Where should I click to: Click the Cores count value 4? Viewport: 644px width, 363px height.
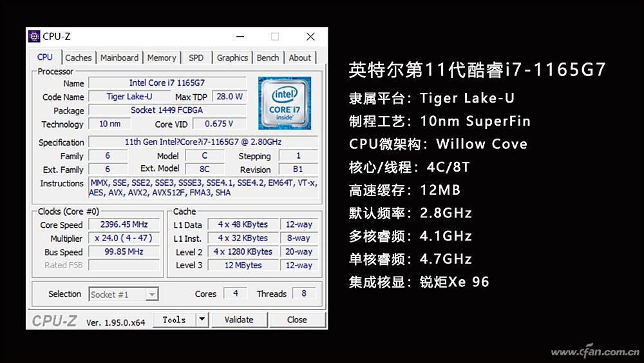coord(235,293)
